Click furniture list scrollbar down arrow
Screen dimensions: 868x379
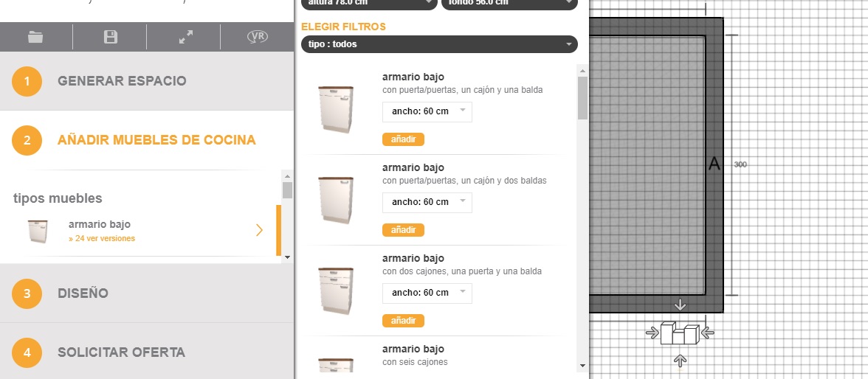582,365
